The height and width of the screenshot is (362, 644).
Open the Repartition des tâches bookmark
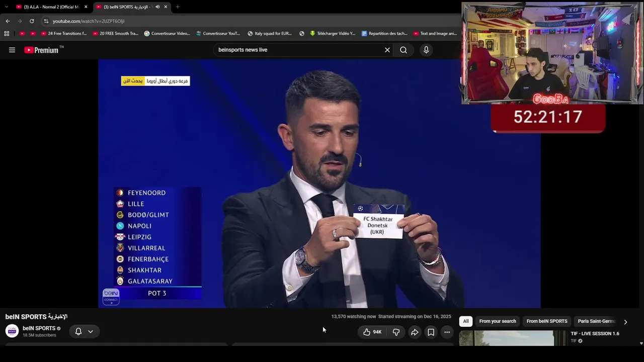click(x=384, y=34)
